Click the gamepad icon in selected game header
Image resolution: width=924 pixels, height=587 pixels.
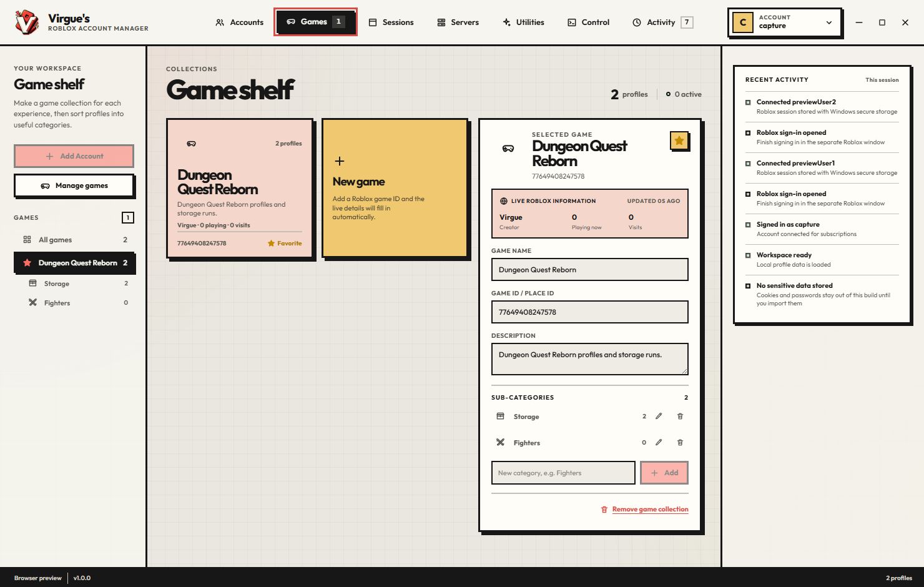[x=508, y=149]
